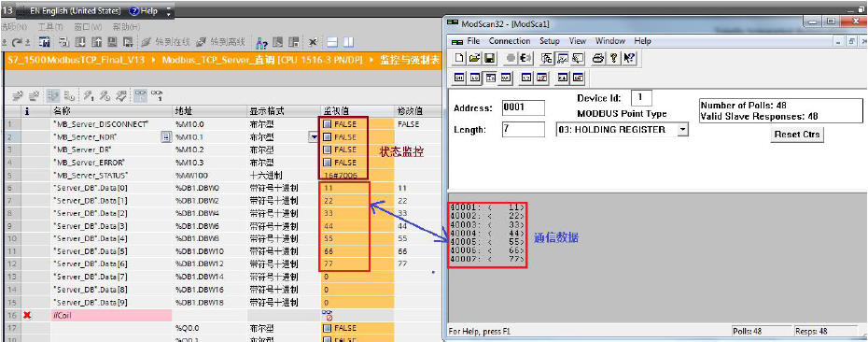Viewport: 868px width, 342px height.
Task: Click the 名称 column header
Action: [110, 111]
